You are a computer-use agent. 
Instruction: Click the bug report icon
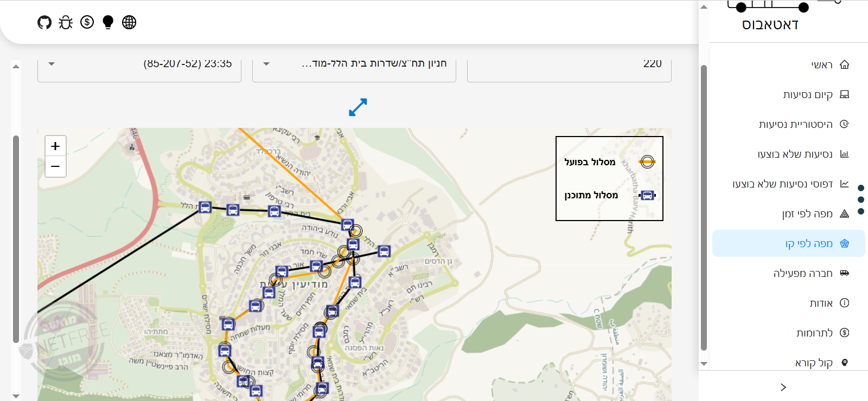click(66, 22)
